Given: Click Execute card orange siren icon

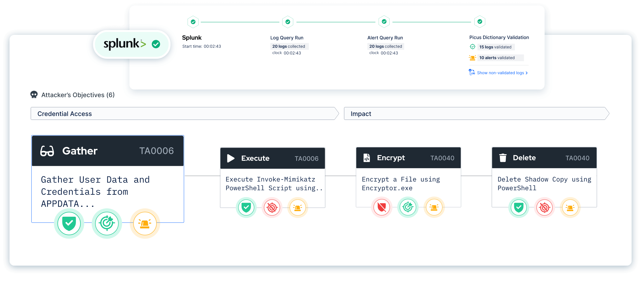Looking at the screenshot, I should tap(297, 207).
